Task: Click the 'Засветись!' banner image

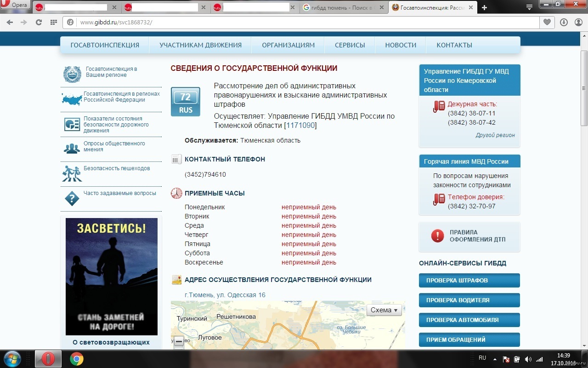Action: [x=112, y=276]
